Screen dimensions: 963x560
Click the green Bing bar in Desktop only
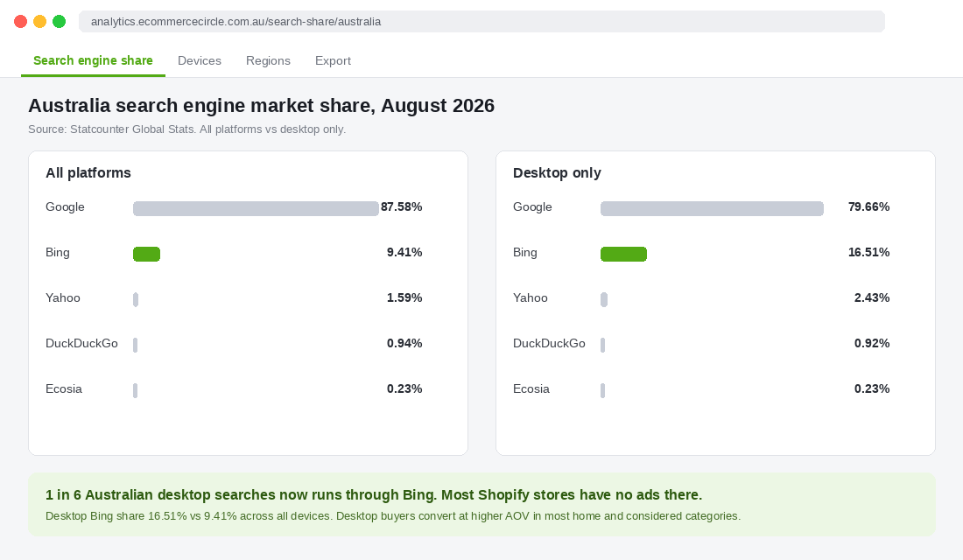624,255
